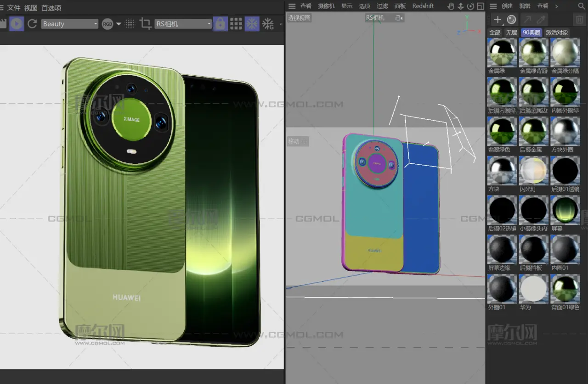Toggle the camera lock icon
Screen dimensions: 588x384
(x=220, y=23)
